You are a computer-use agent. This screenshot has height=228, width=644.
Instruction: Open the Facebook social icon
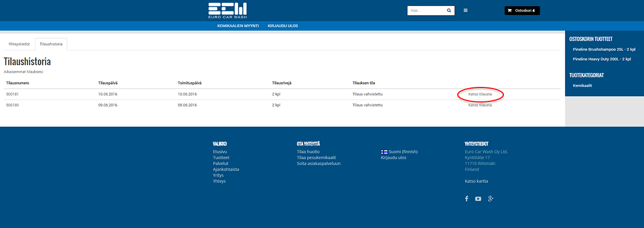coord(466,198)
